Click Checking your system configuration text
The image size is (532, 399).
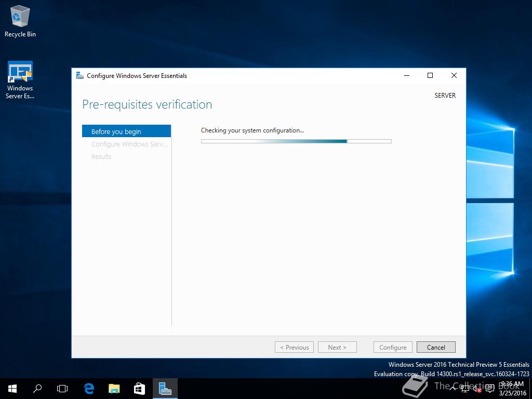[x=252, y=130]
